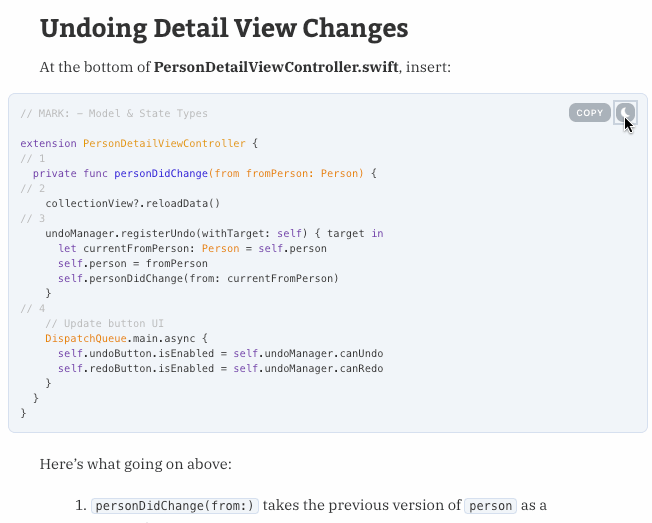Click the inline person code snippet

pos(490,506)
